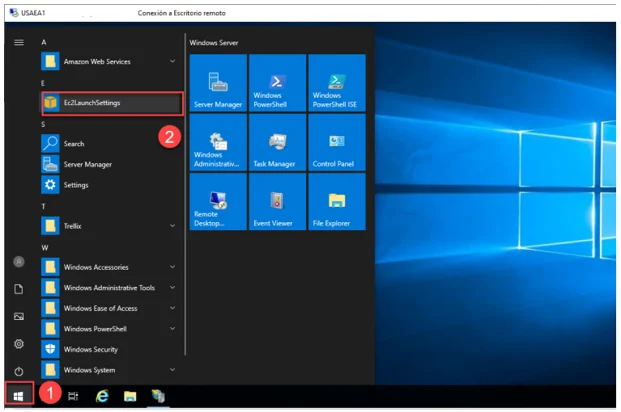621x412 pixels.
Task: Open File Explorer taskbar icon
Action: pyautogui.click(x=130, y=396)
